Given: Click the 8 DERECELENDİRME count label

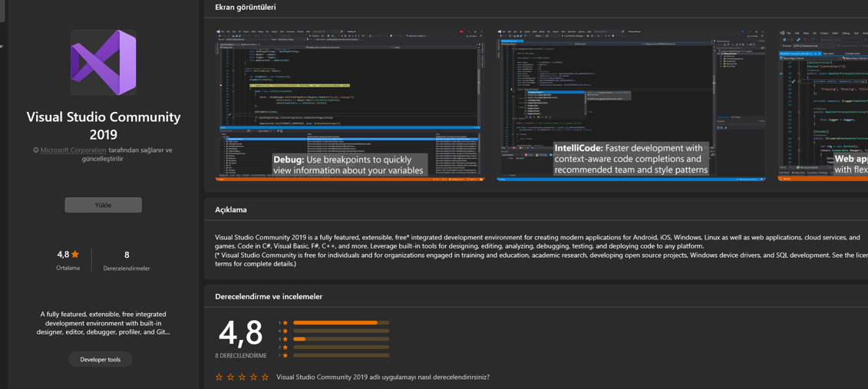Looking at the screenshot, I should [x=241, y=355].
